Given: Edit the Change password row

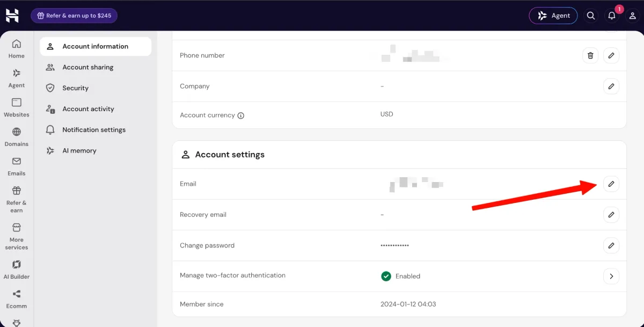Looking at the screenshot, I should 611,246.
